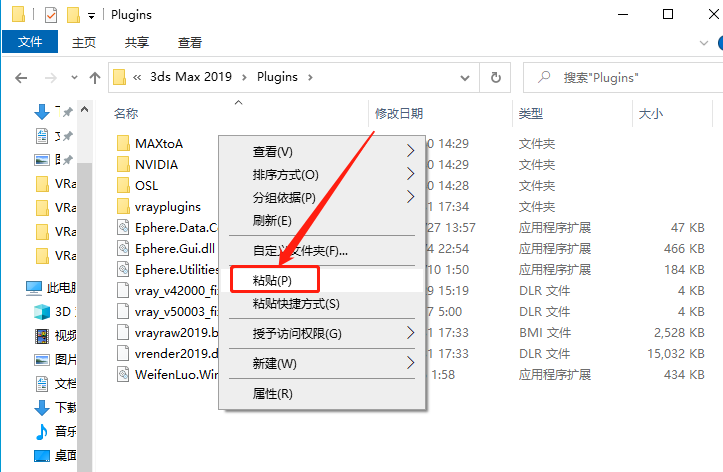Select the Ephere.Data file icon
723x472 pixels.
123,227
